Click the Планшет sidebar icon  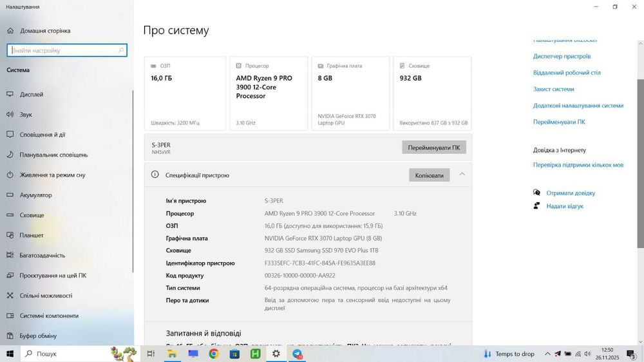pyautogui.click(x=10, y=235)
